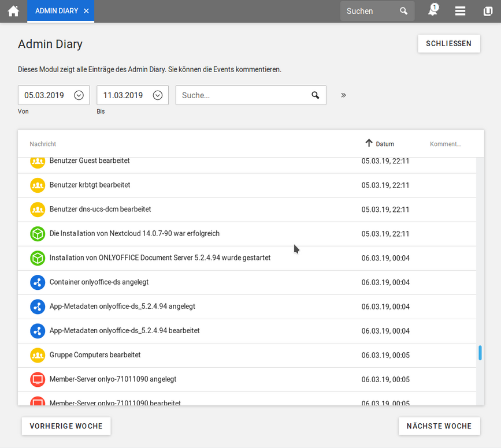The width and height of the screenshot is (501, 448).
Task: Select 'Benutzer Guest bearbeitet' entry
Action: (90, 160)
